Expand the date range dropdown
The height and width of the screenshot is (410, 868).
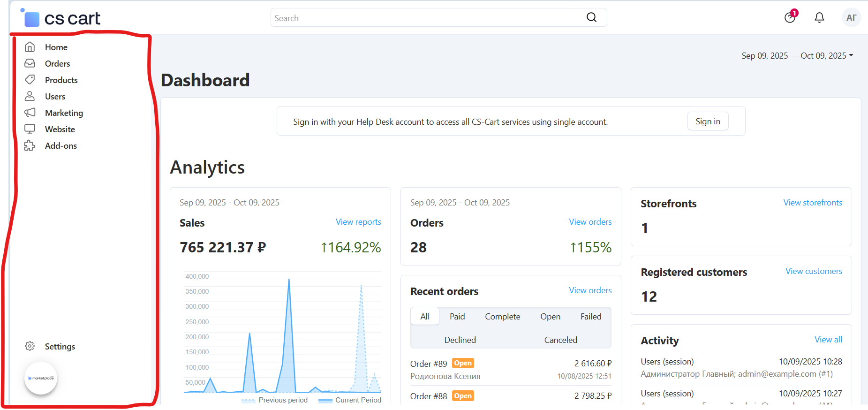(x=797, y=55)
